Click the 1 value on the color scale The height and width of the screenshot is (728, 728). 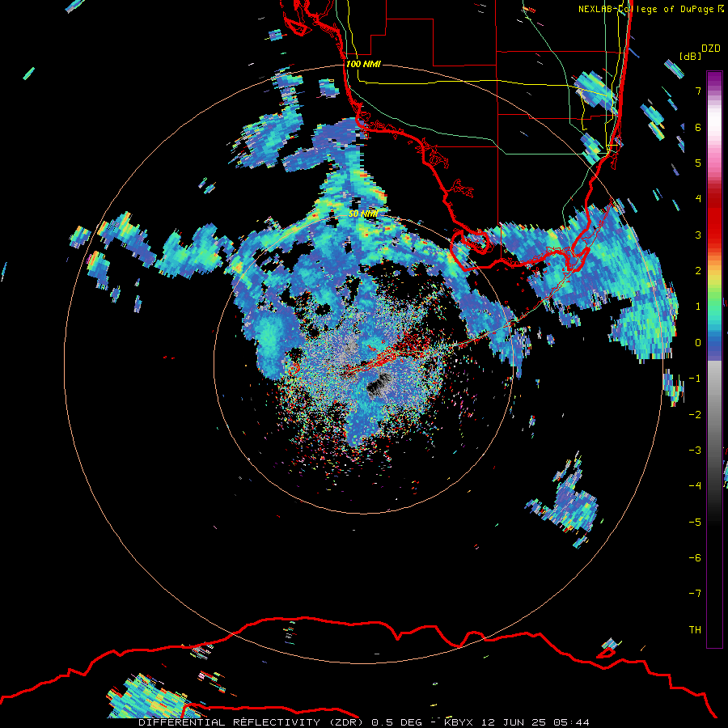pos(698,307)
